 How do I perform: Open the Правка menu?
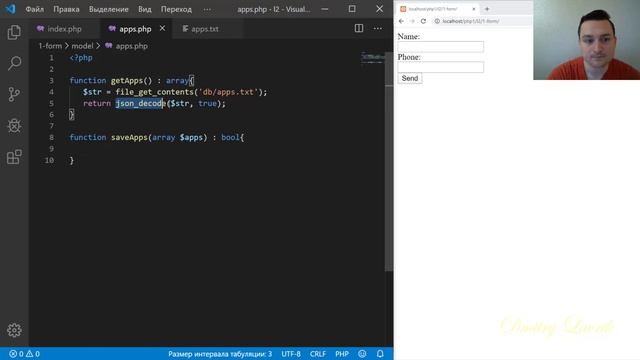(x=66, y=9)
